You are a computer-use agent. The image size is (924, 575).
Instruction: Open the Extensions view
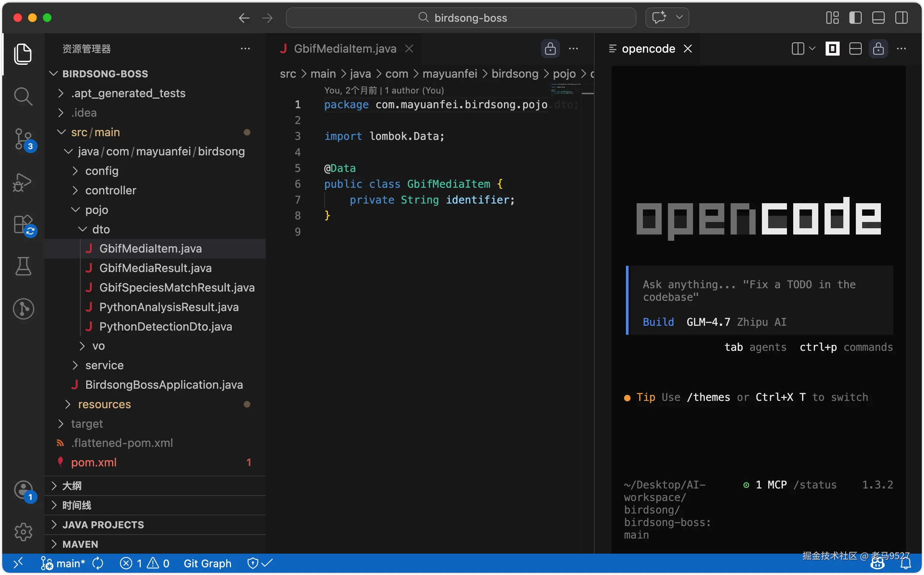(23, 225)
